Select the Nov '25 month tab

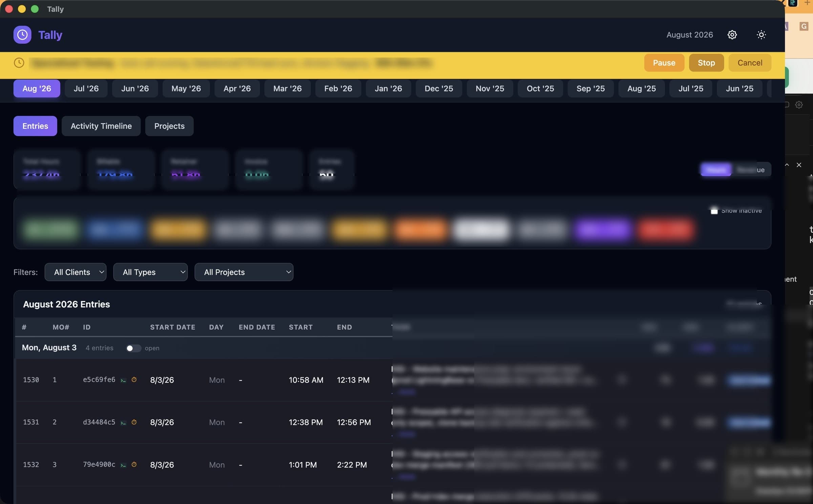coord(490,88)
